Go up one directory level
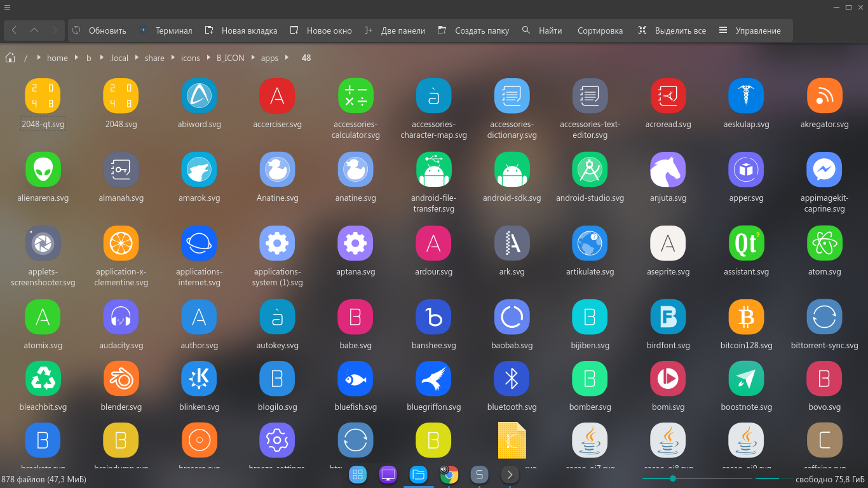868x488 pixels. pos(34,30)
